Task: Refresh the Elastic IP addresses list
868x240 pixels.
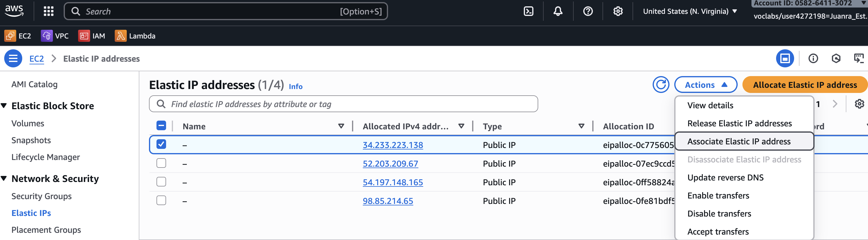Action: [660, 85]
